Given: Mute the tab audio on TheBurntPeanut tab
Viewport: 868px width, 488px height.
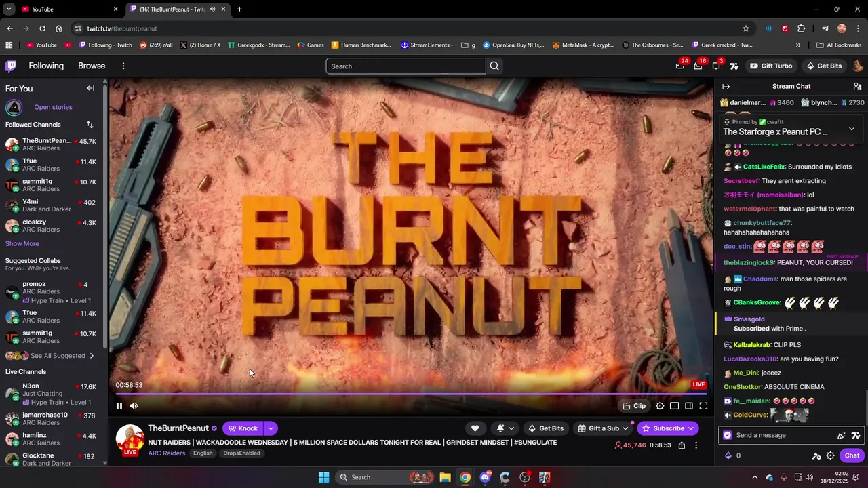Looking at the screenshot, I should [212, 9].
